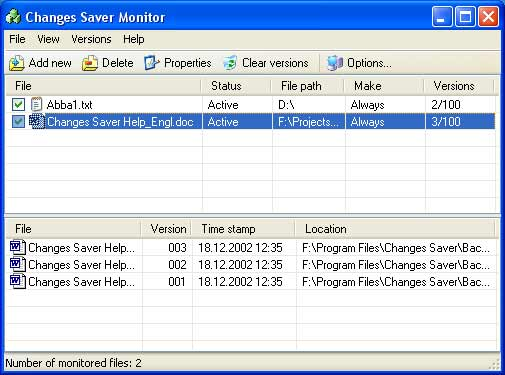Sort by the Version column header
The width and height of the screenshot is (505, 375).
click(x=166, y=229)
